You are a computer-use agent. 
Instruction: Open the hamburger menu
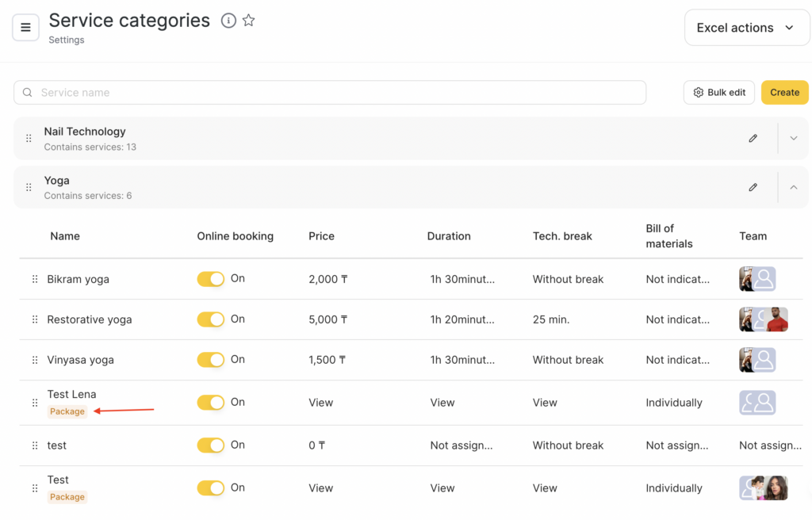(25, 28)
